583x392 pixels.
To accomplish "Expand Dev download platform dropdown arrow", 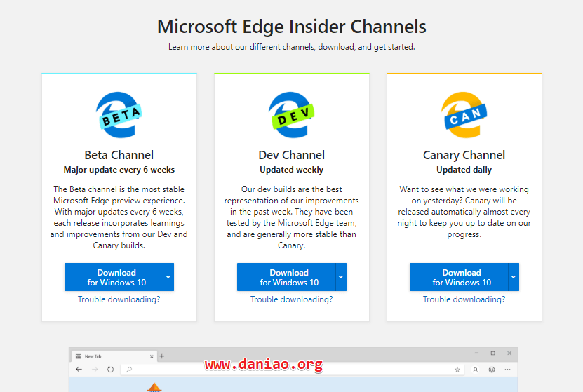I will (341, 277).
